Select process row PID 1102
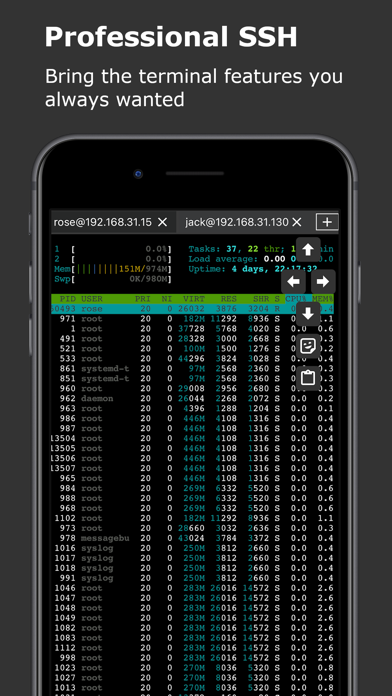 pyautogui.click(x=192, y=518)
